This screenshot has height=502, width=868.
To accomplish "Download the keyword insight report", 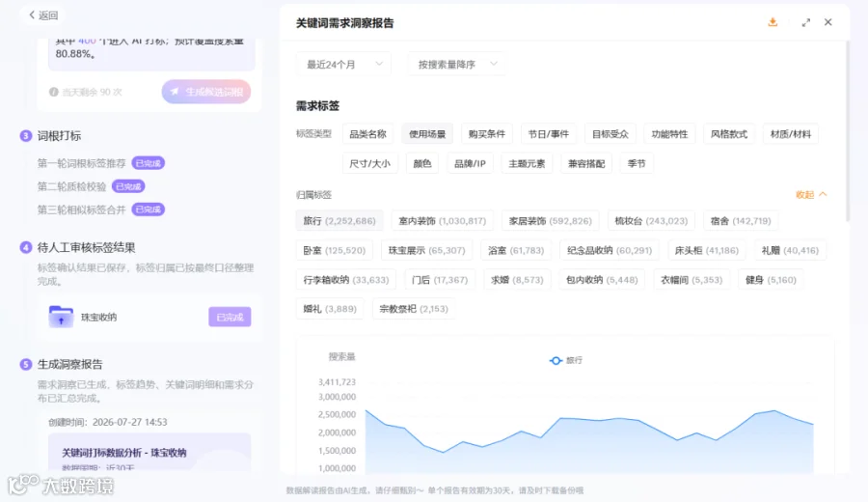I will click(773, 22).
